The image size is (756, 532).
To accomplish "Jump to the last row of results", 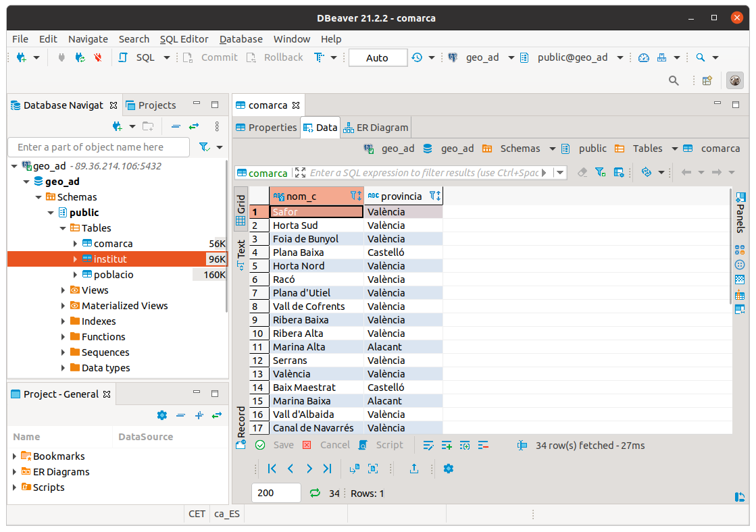I will click(x=328, y=469).
